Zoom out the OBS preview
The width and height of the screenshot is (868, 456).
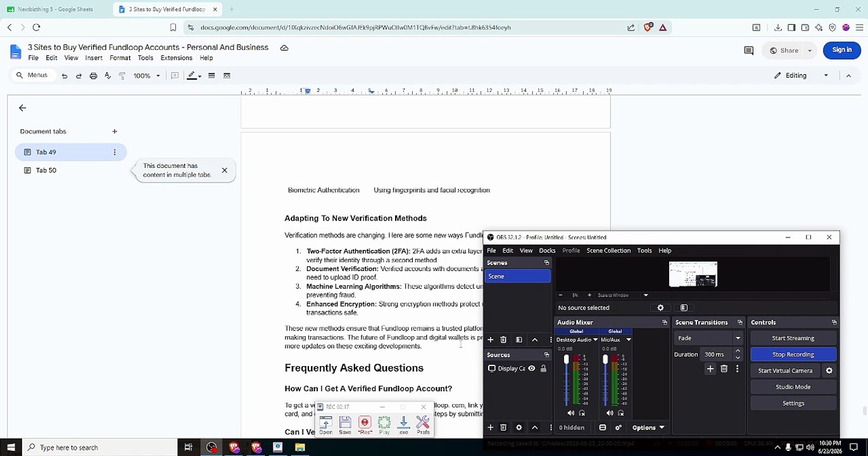560,295
